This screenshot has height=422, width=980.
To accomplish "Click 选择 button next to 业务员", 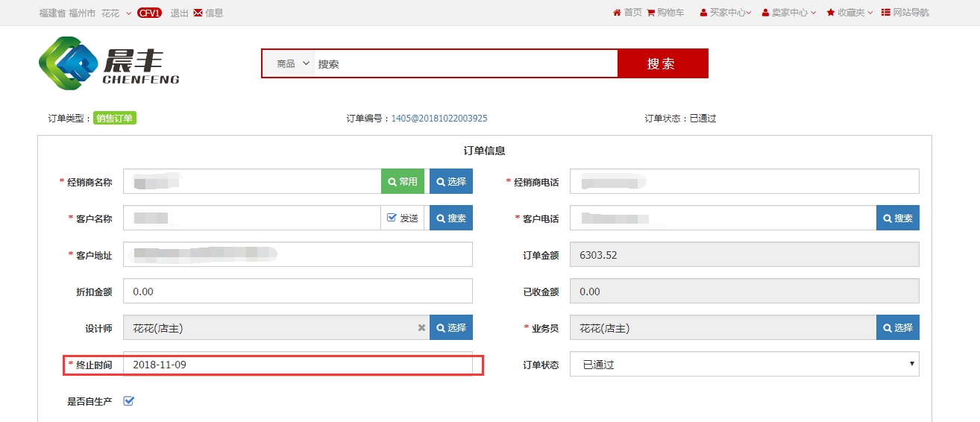I will (897, 328).
